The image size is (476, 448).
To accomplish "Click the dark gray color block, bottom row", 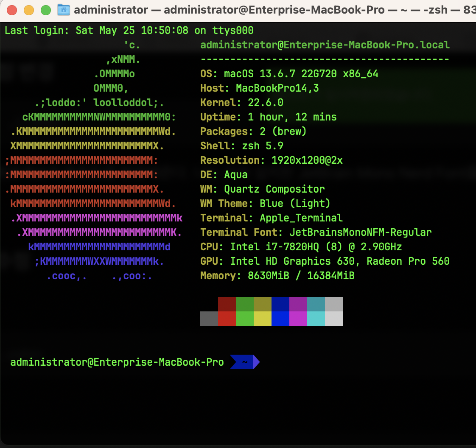I will (x=209, y=319).
